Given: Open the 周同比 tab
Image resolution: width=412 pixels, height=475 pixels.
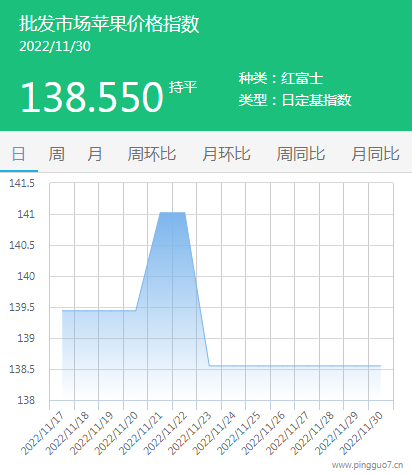Looking at the screenshot, I should pyautogui.click(x=301, y=154).
